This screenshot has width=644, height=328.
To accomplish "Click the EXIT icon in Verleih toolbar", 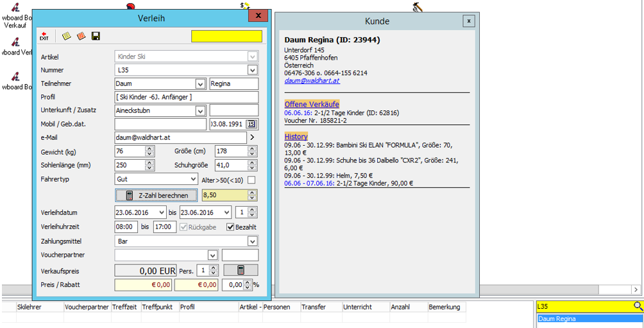I will [x=44, y=37].
